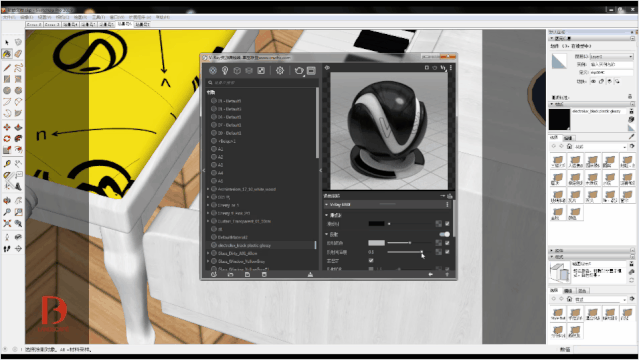
Task: Activate the Orbit tool
Action: pyautogui.click(x=7, y=201)
